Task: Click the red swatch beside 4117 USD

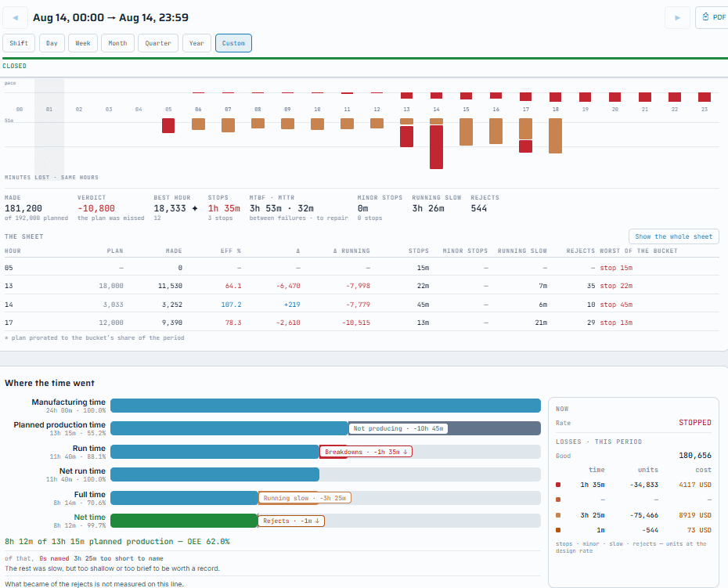Action: (x=558, y=485)
